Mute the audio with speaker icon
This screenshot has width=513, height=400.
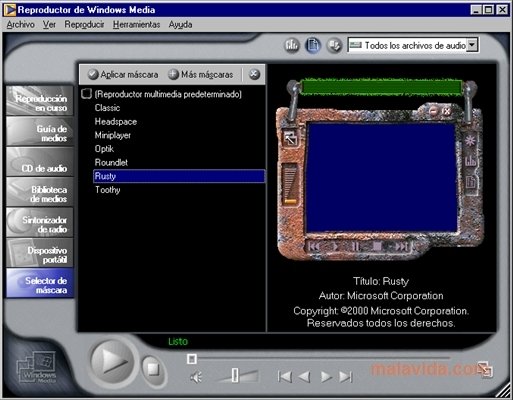[x=196, y=377]
